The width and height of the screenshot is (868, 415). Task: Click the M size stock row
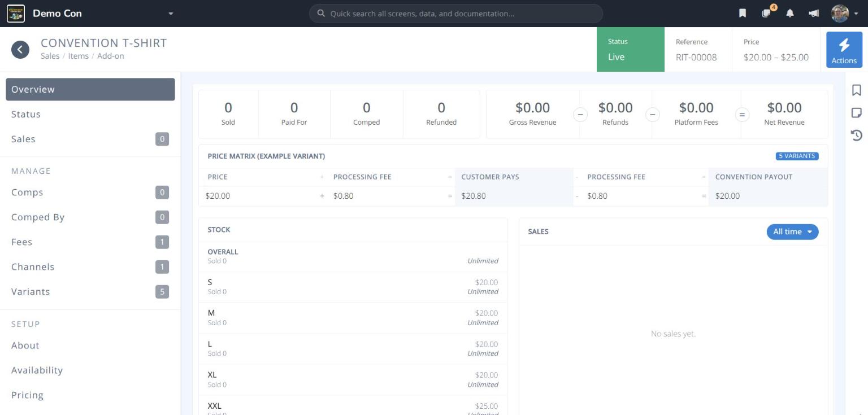coord(353,318)
